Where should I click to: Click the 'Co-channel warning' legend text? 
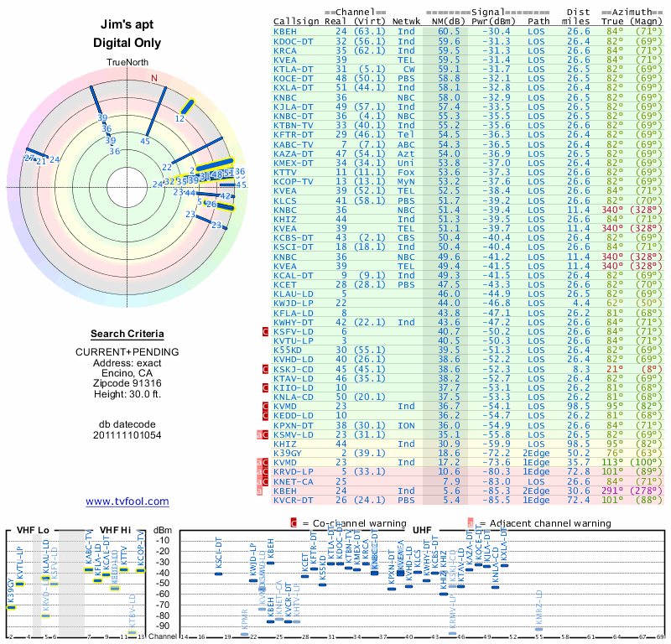point(360,523)
